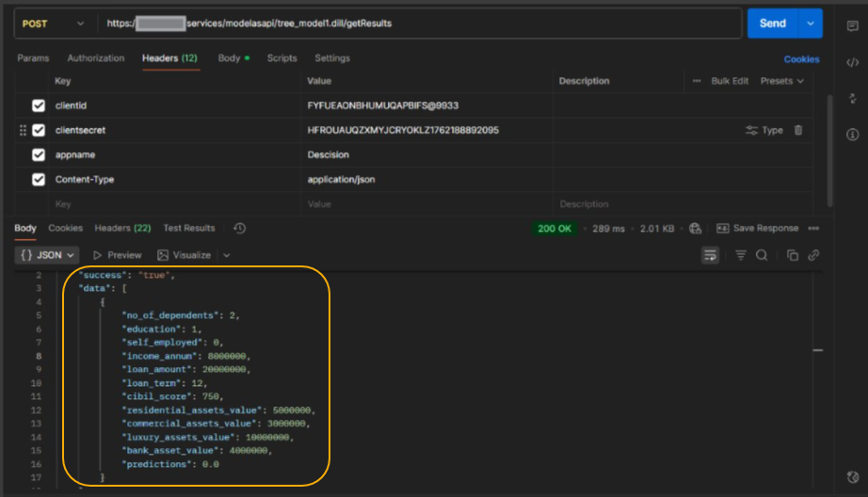Image resolution: width=868 pixels, height=497 pixels.
Task: Toggle the word wrap icon in response toolbar
Action: pyautogui.click(x=710, y=255)
